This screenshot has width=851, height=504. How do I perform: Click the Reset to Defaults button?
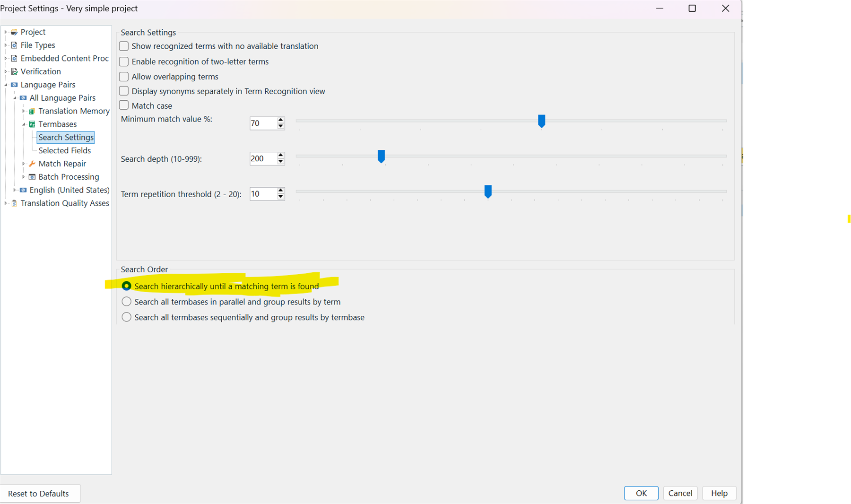click(39, 493)
